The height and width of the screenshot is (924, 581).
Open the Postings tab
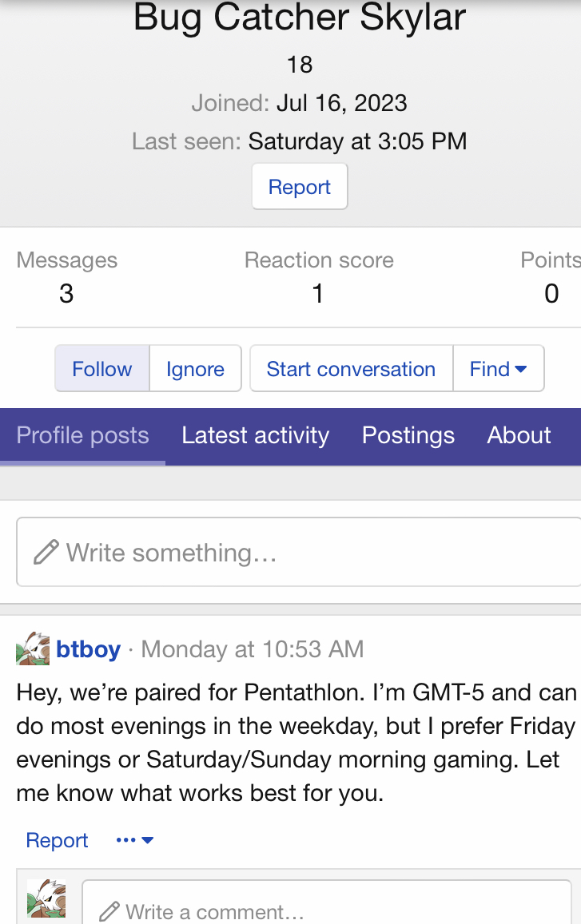(408, 435)
